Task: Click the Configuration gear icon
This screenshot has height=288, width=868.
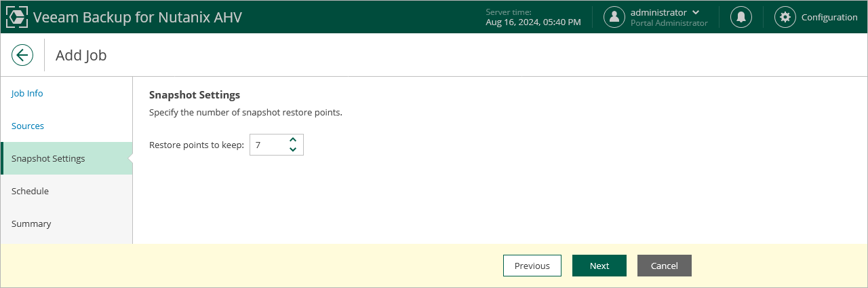Action: coord(785,17)
